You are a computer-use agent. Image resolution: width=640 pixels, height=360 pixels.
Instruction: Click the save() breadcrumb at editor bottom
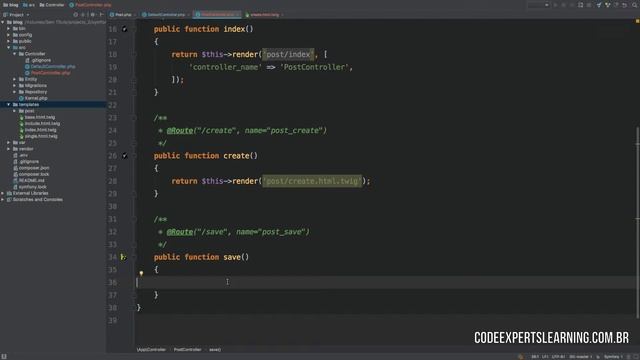215,350
